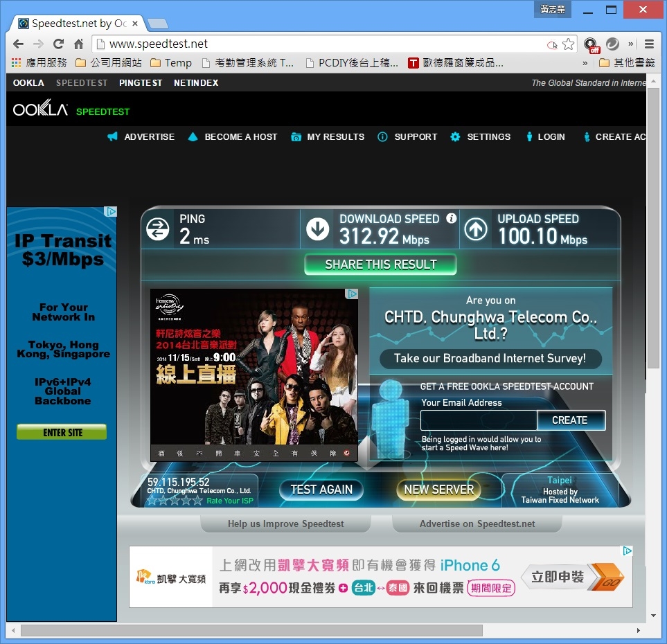
Task: Open the Chrome hamburger menu
Action: coord(649,44)
